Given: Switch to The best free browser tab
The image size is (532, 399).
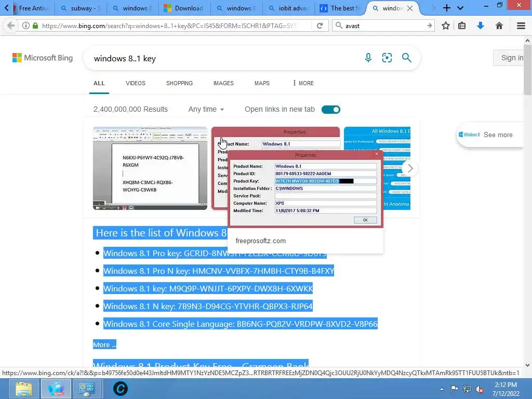Looking at the screenshot, I should (x=340, y=8).
